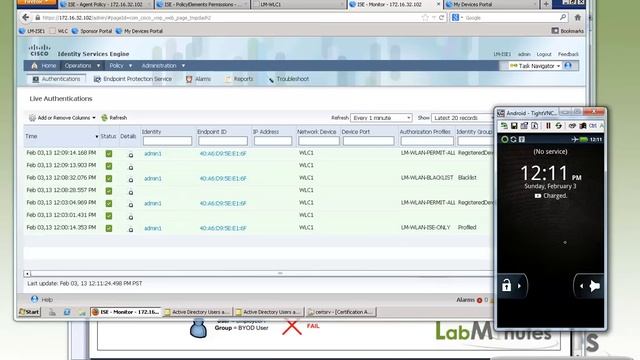This screenshot has width=640, height=360.
Task: Open the Operations menu
Action: [82, 66]
